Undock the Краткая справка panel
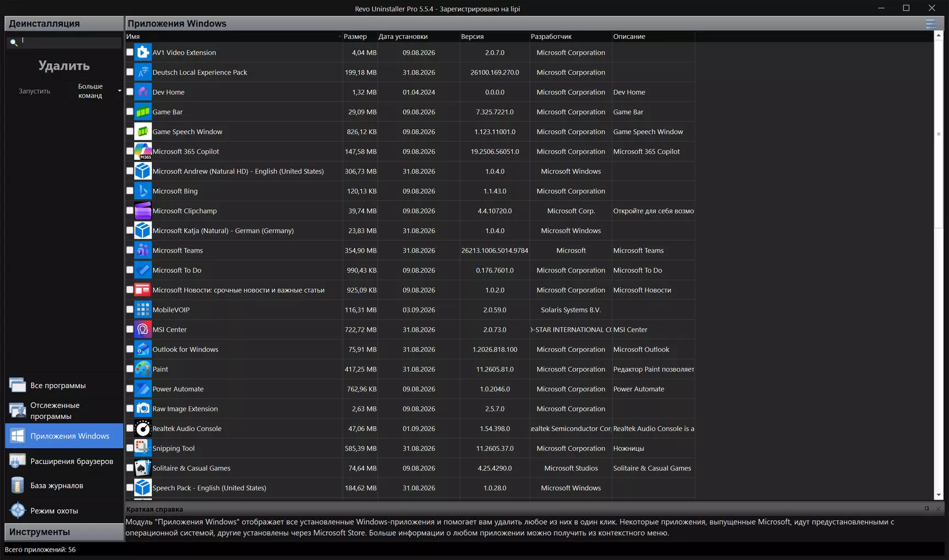This screenshot has height=560, width=949. [x=926, y=508]
